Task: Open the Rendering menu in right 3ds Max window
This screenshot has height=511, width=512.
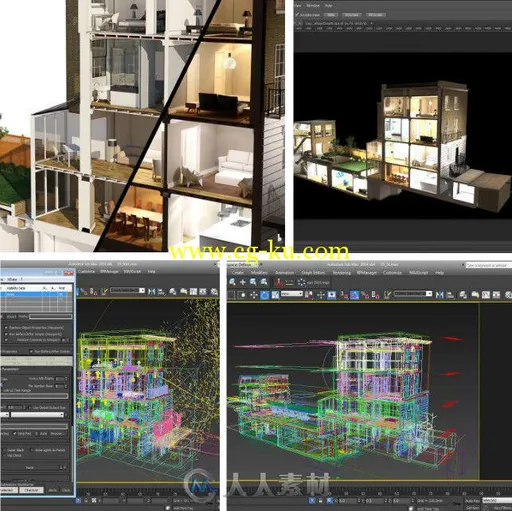Action: coord(342,273)
